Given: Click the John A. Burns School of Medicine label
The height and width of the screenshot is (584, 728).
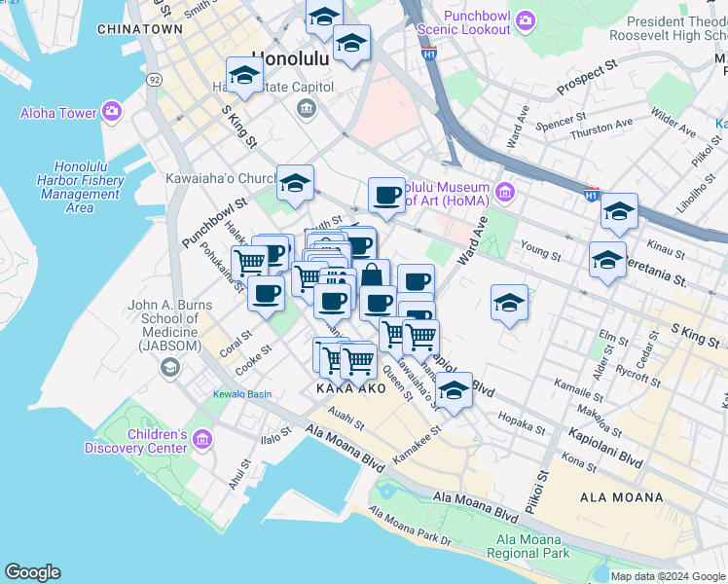Looking at the screenshot, I should point(170,325).
